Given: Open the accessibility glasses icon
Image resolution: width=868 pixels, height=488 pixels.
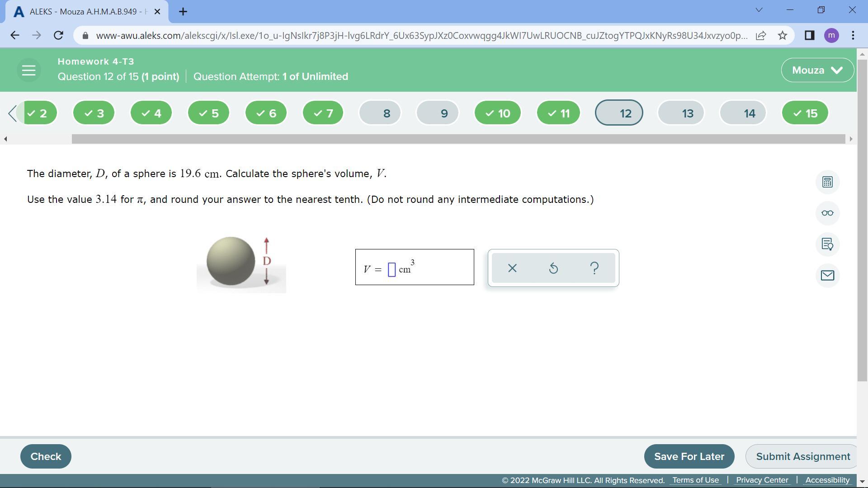Looking at the screenshot, I should click(827, 213).
